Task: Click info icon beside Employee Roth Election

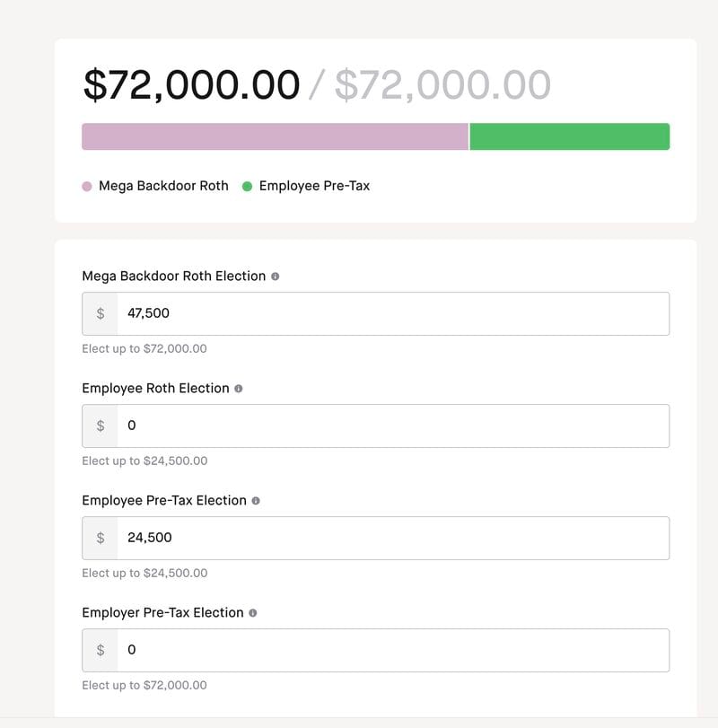Action: (238, 389)
